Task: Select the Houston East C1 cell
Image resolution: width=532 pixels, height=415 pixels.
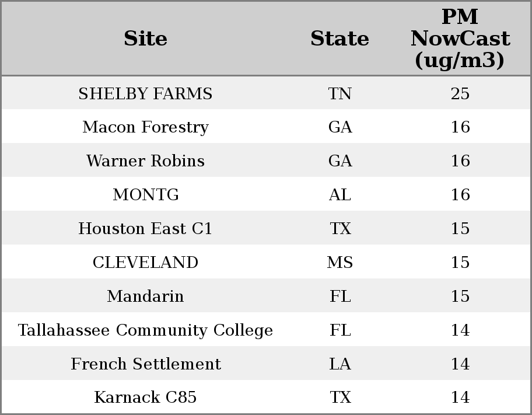Action: point(145,229)
